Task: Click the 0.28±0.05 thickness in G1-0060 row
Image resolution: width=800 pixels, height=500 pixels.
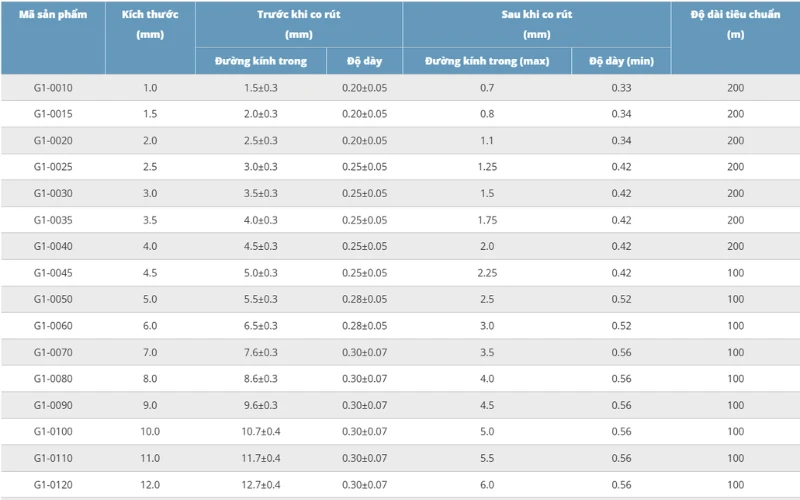Action: (x=364, y=326)
